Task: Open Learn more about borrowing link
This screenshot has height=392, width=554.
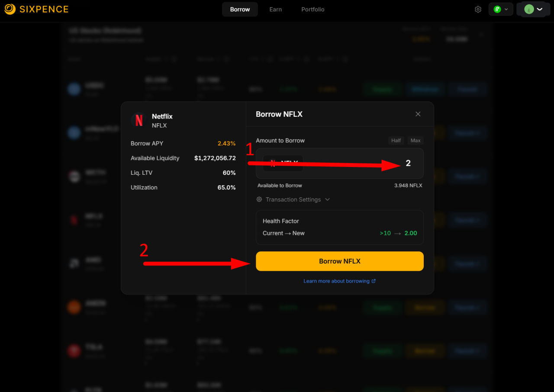Action: pos(340,281)
